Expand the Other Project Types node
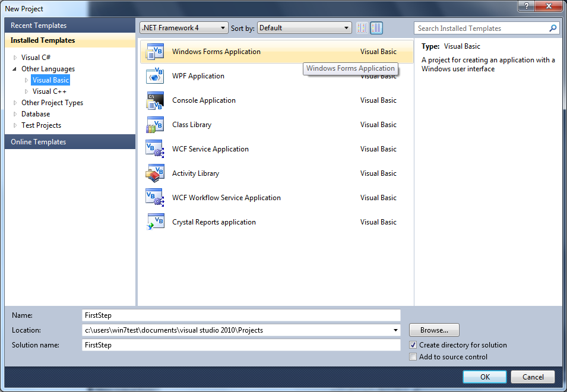This screenshot has width=567, height=392. pyautogui.click(x=15, y=103)
